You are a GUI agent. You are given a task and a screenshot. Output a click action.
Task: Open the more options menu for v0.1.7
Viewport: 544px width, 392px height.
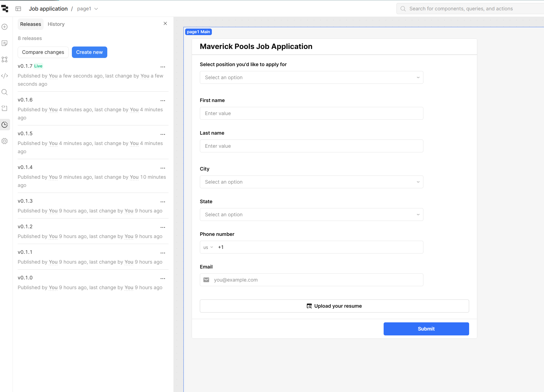[163, 67]
